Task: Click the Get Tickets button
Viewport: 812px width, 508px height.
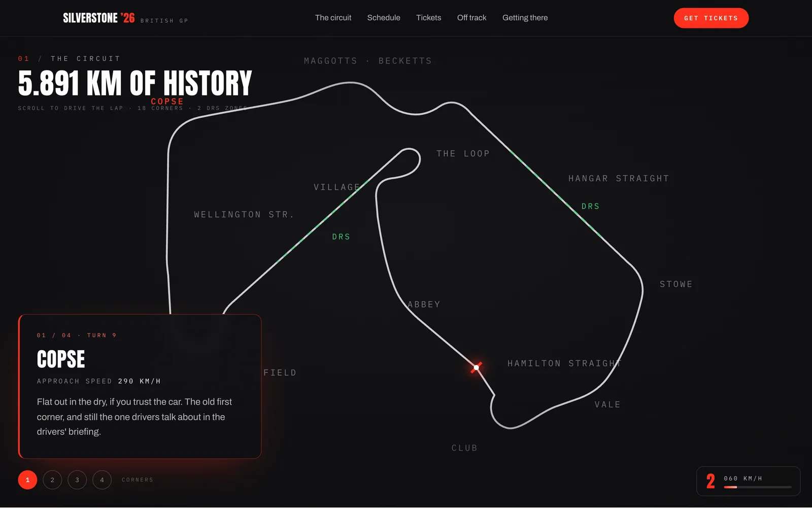Action: point(711,18)
